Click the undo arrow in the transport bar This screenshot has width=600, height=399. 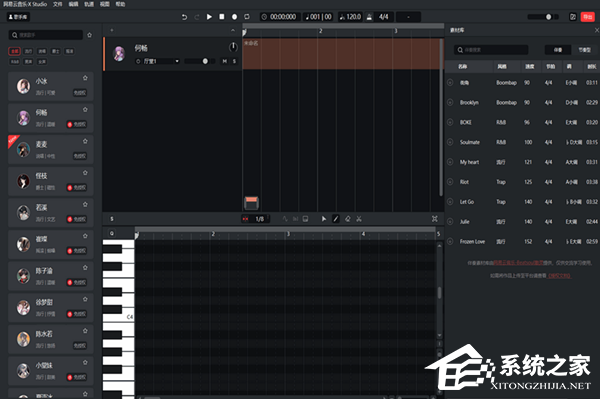click(184, 17)
